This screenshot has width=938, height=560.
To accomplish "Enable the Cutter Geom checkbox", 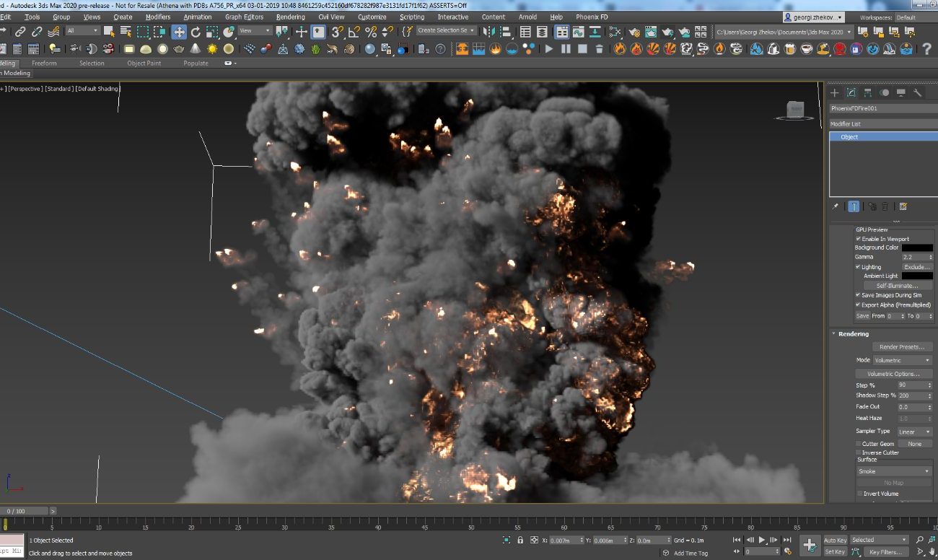I will point(859,444).
